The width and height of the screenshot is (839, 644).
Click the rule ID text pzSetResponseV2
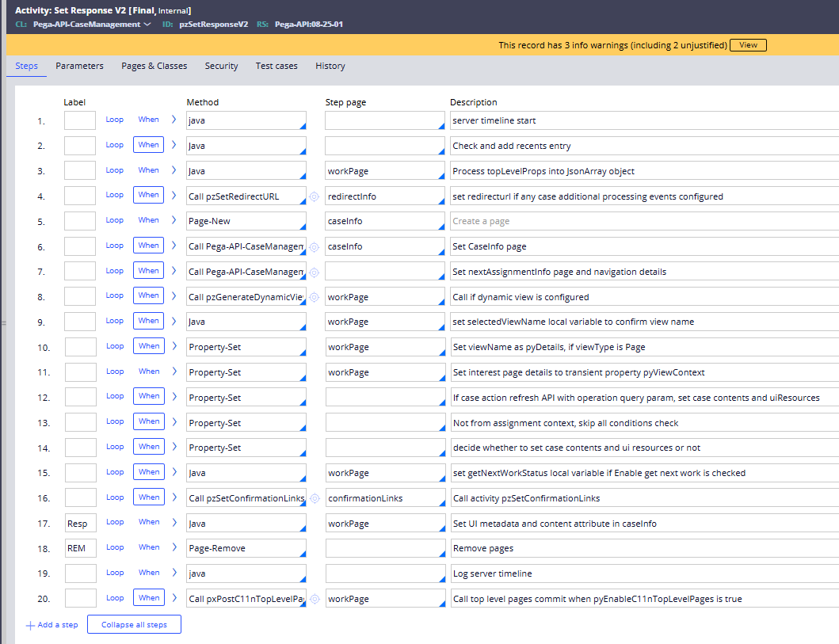tap(213, 24)
